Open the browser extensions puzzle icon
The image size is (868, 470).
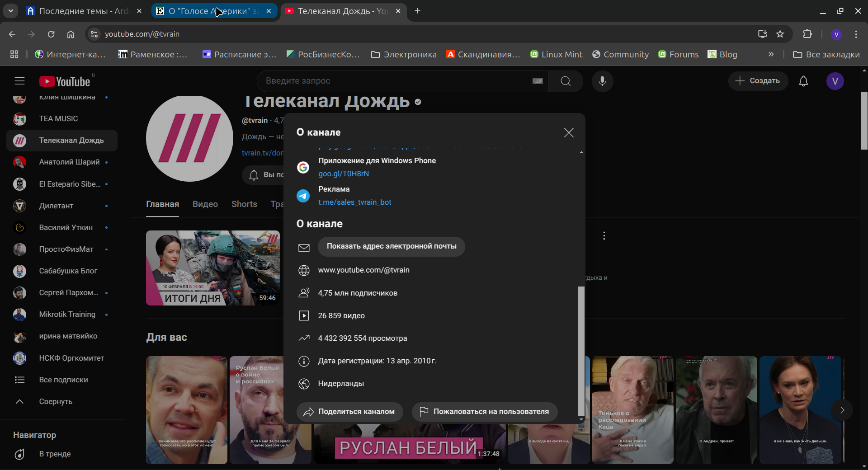click(807, 34)
